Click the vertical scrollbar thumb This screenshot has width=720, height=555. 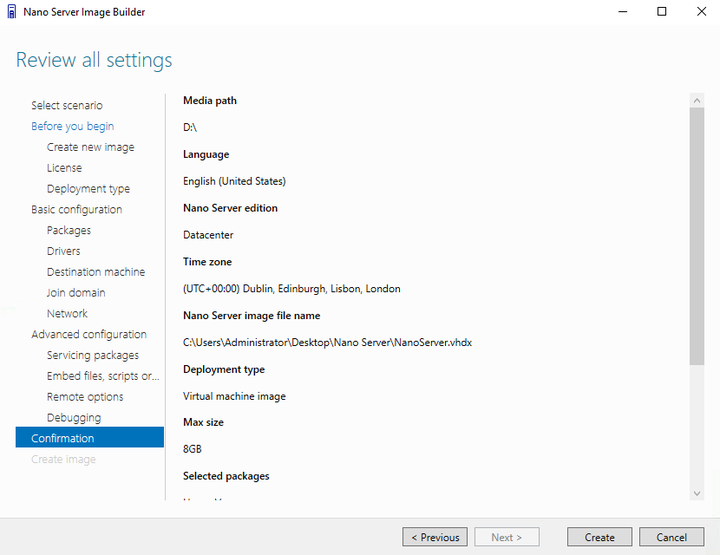coord(697,236)
